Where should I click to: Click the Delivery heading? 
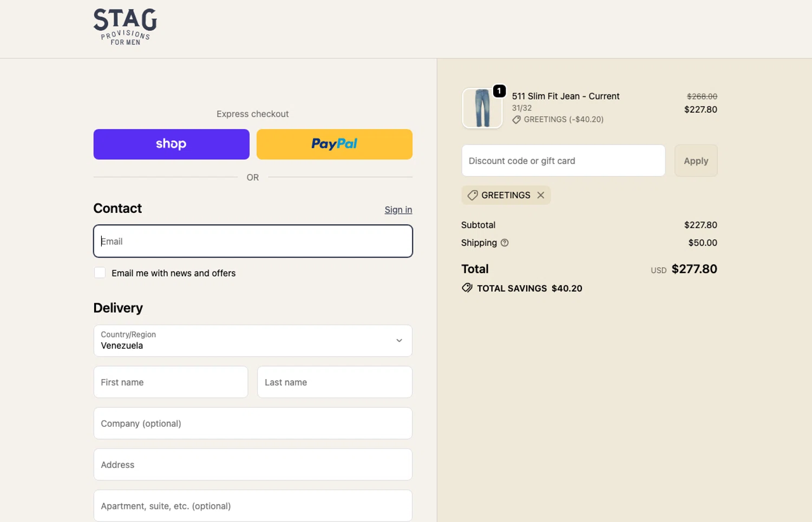click(x=118, y=308)
